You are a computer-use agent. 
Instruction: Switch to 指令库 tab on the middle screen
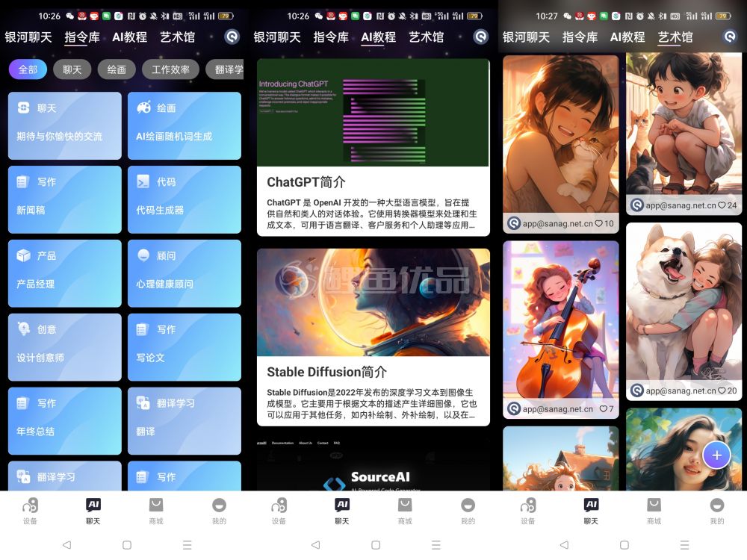[x=331, y=37]
